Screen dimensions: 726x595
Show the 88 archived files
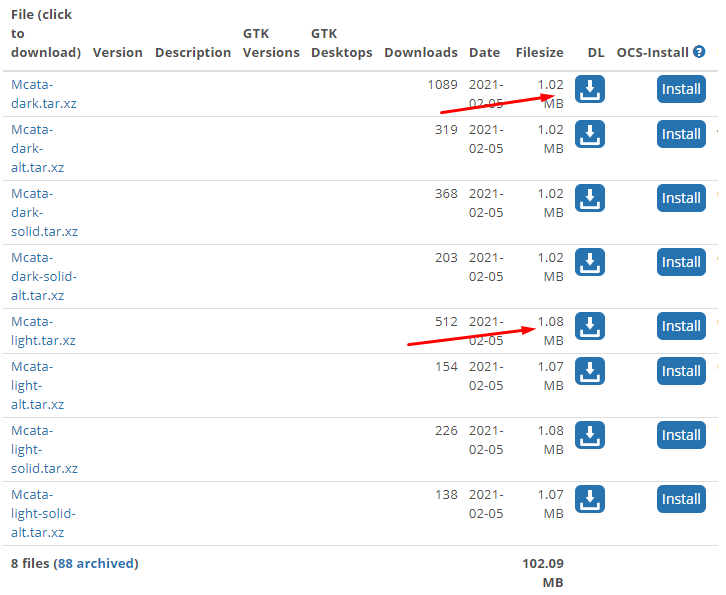96,563
